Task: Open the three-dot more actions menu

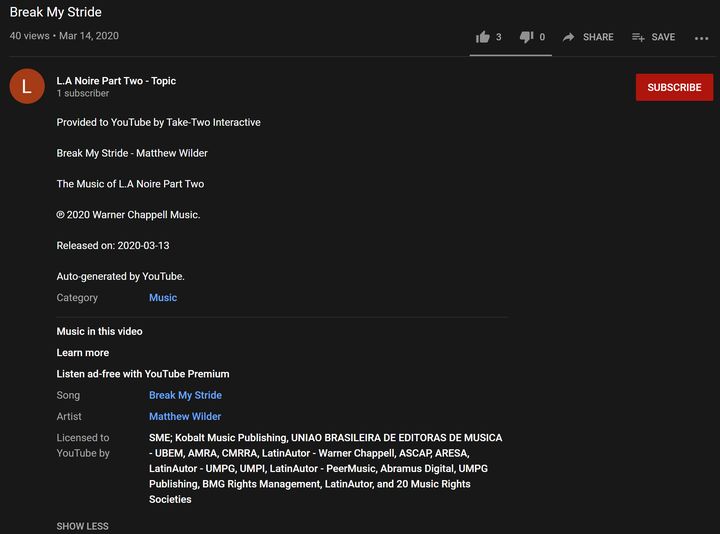Action: tap(701, 38)
